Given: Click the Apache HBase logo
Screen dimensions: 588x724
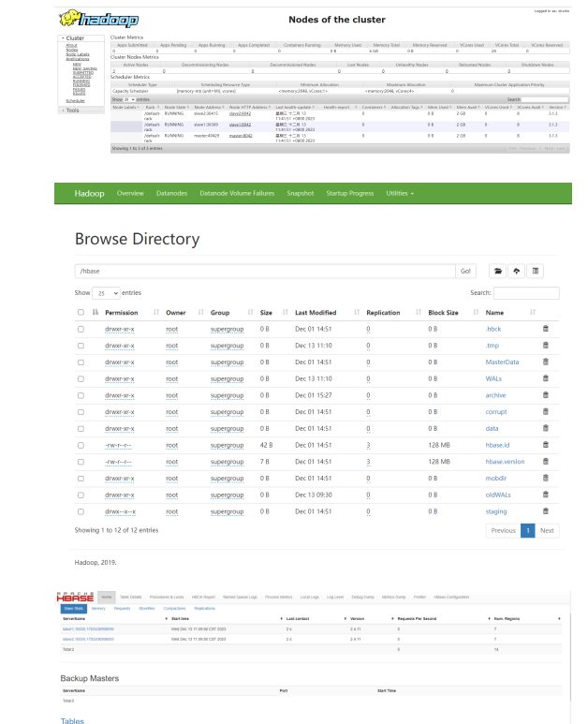Looking at the screenshot, I should (75, 597).
